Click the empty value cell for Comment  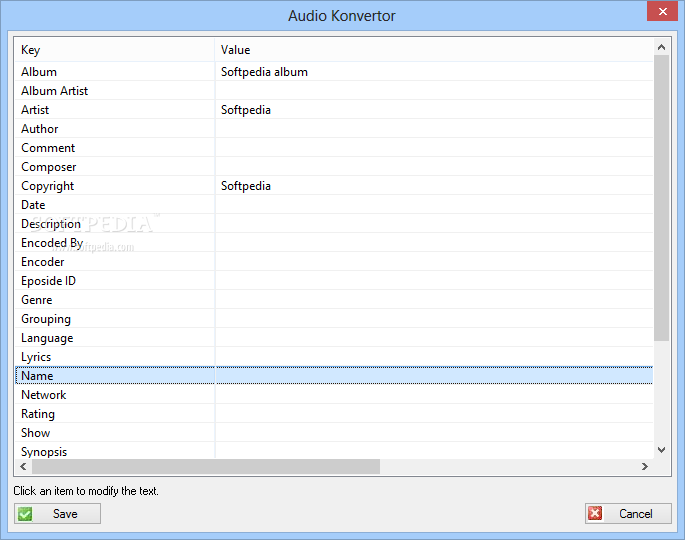tap(434, 148)
